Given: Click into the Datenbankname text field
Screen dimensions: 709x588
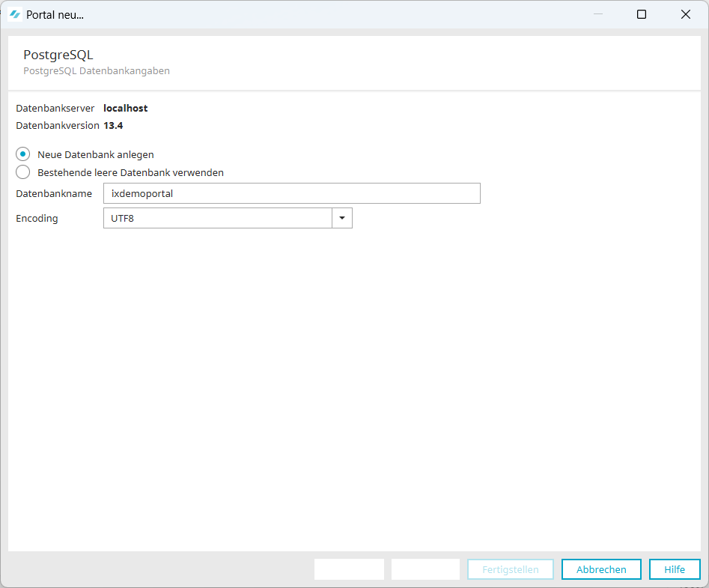Looking at the screenshot, I should [x=291, y=193].
